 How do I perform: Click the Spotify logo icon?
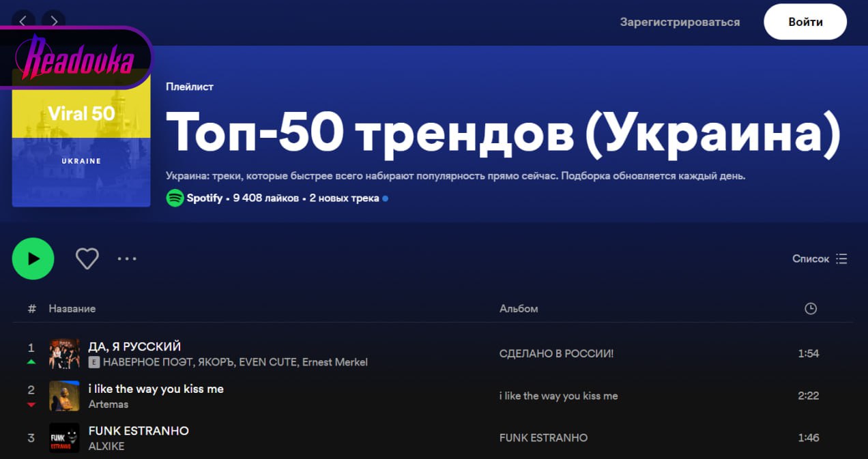click(175, 198)
